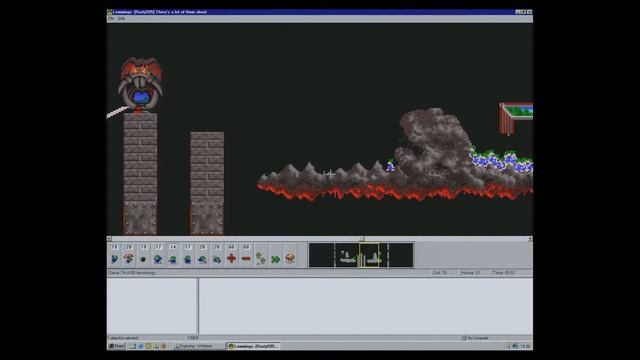
Task: Click the Lemmings taskbar button
Action: pyautogui.click(x=253, y=346)
